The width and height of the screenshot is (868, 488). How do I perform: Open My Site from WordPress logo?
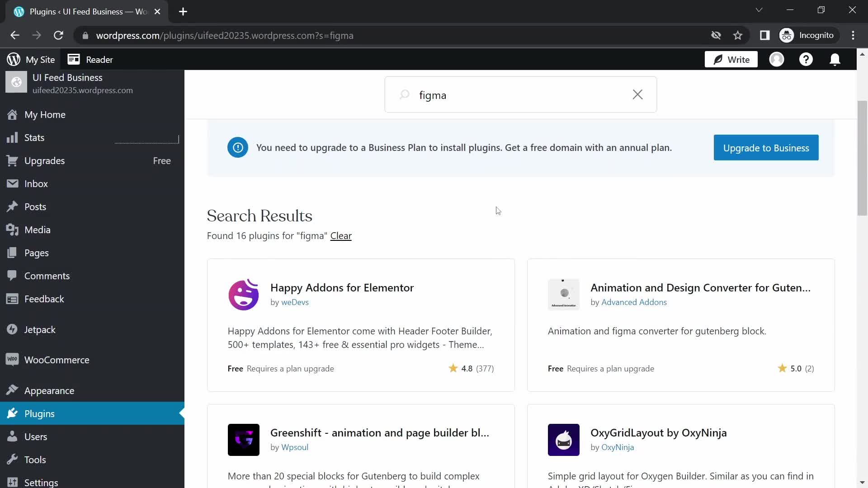click(31, 60)
